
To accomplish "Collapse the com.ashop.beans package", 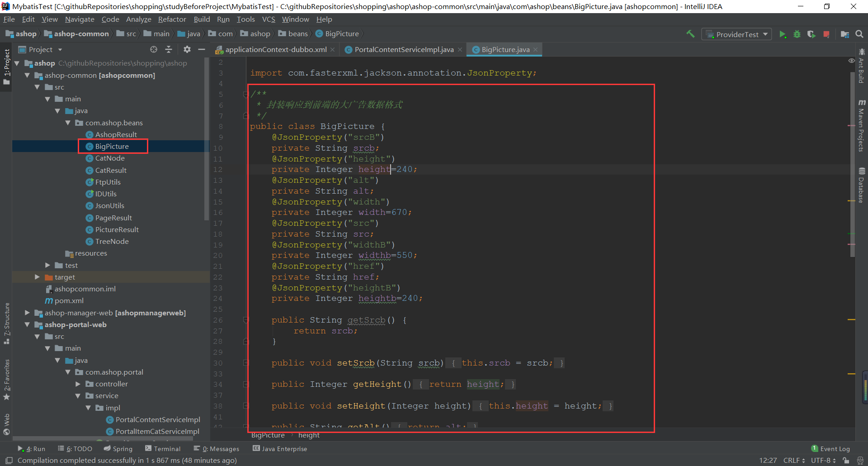I will (x=68, y=123).
